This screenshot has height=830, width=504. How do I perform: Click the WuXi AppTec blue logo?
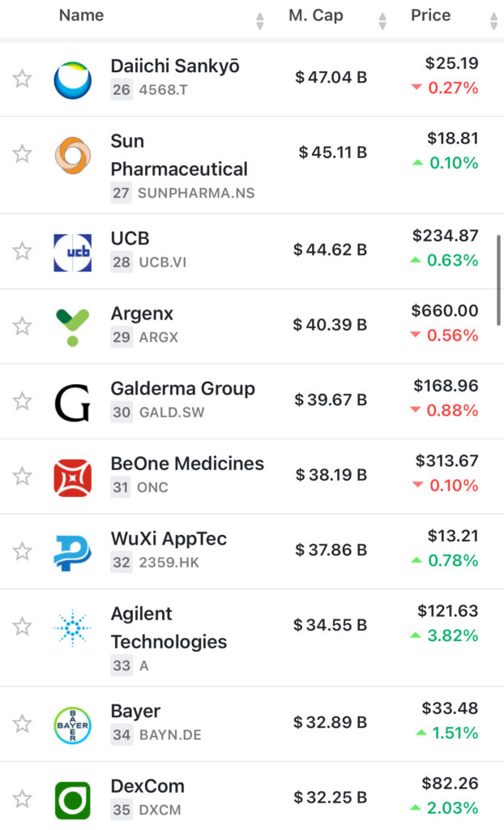pyautogui.click(x=72, y=552)
